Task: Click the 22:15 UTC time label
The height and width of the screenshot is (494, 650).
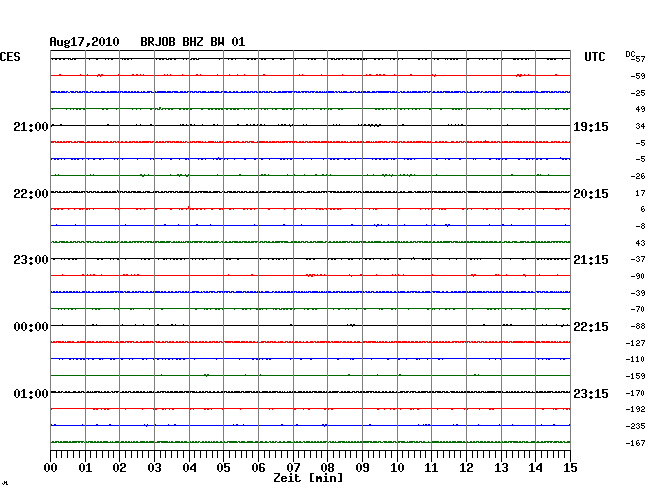Action: click(591, 327)
